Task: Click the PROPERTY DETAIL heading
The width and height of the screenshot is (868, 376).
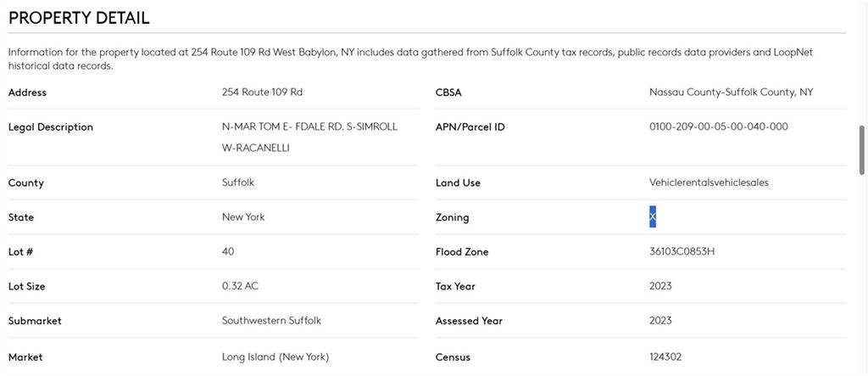Action: [79, 18]
